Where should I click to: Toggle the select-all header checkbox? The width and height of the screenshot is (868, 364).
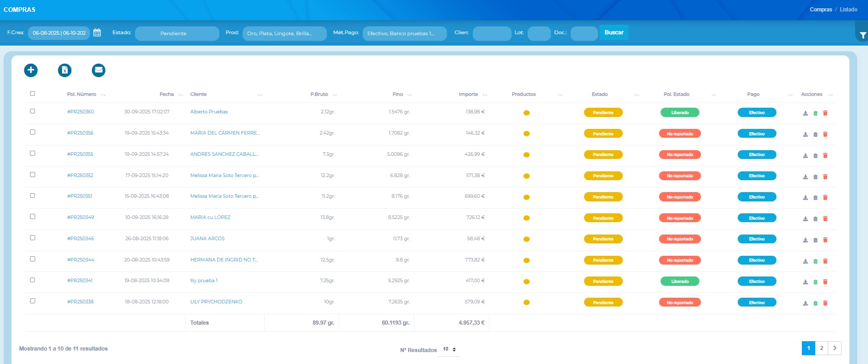click(33, 94)
